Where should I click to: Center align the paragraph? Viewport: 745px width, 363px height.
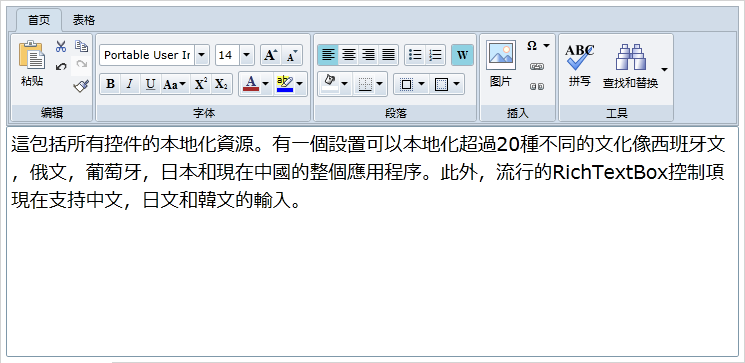[348, 55]
